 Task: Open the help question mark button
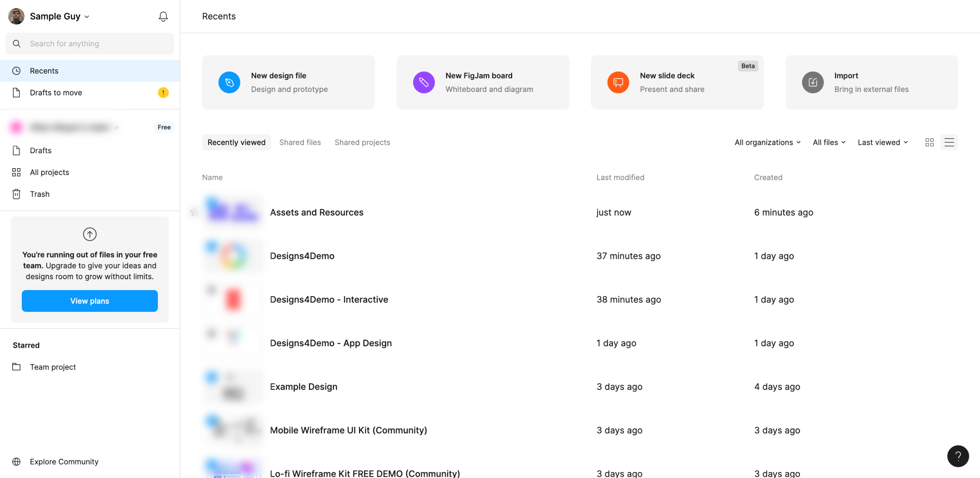(958, 456)
